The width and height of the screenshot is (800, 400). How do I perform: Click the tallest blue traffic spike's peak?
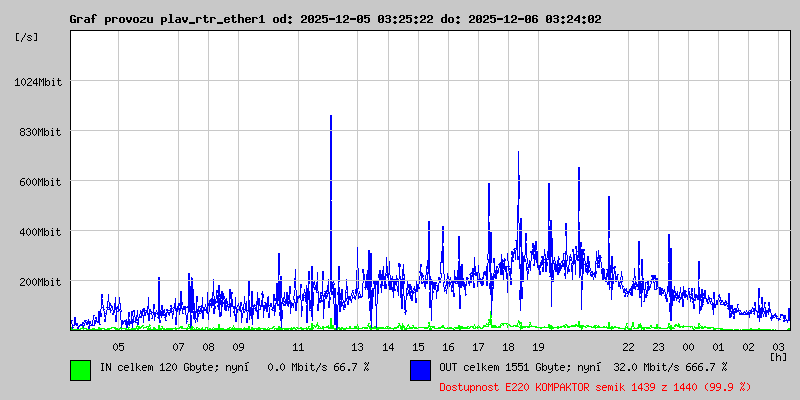(331, 117)
